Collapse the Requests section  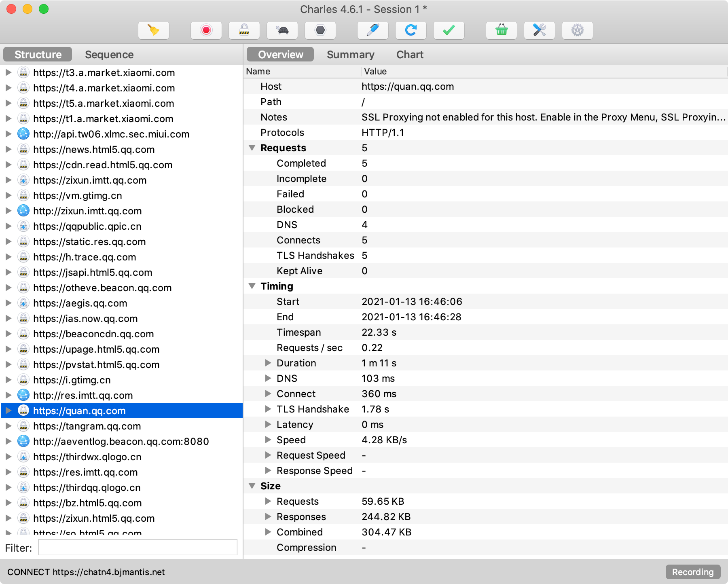[x=252, y=148]
